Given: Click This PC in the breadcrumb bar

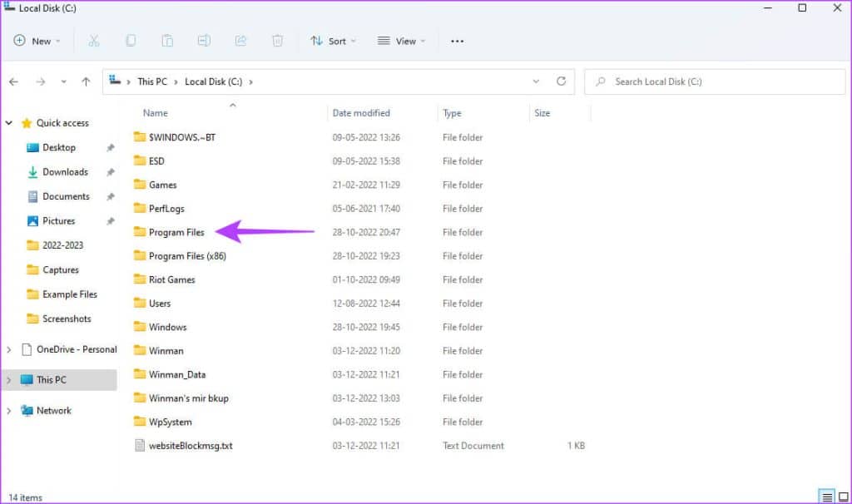Looking at the screenshot, I should pos(152,82).
